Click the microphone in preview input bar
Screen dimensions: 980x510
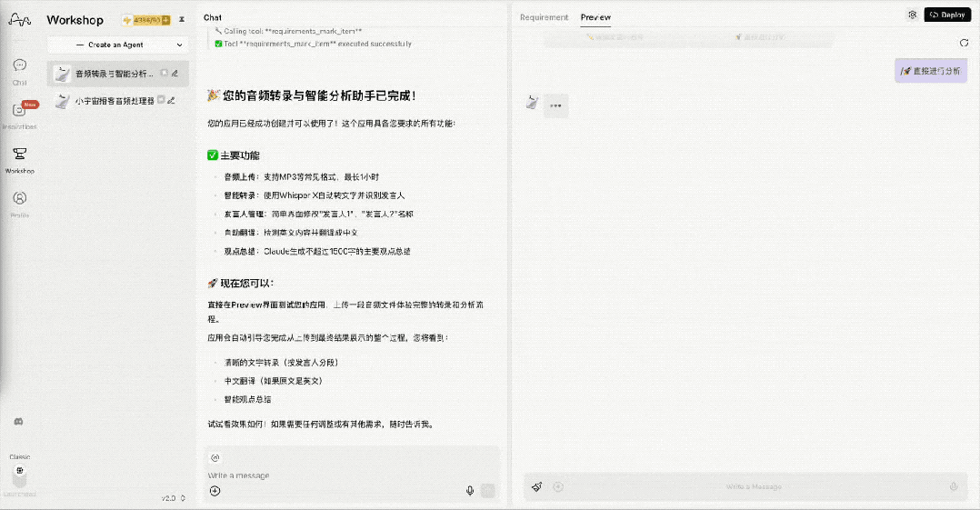coord(954,487)
